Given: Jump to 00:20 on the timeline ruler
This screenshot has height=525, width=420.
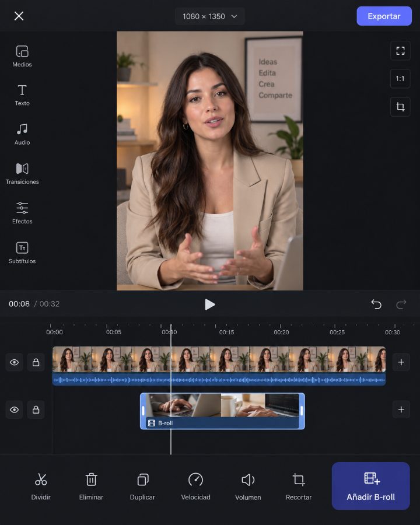Looking at the screenshot, I should [281, 332].
